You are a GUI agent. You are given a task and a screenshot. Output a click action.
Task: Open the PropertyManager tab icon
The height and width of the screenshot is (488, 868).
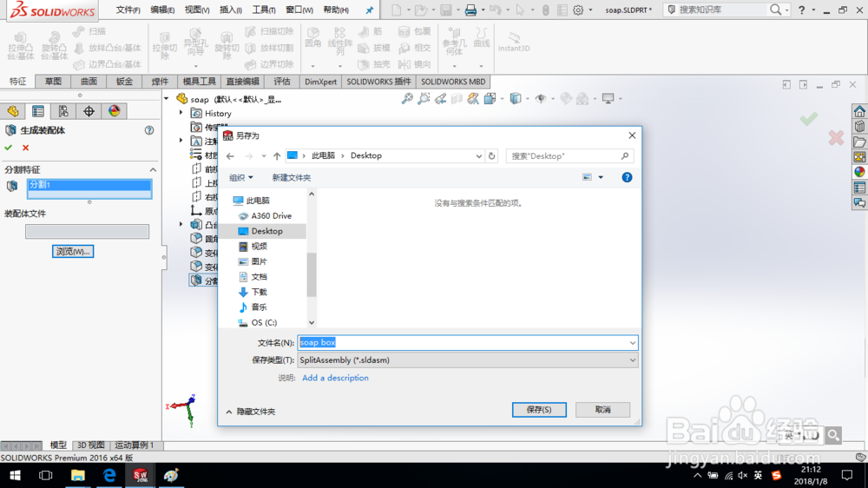pos(37,111)
